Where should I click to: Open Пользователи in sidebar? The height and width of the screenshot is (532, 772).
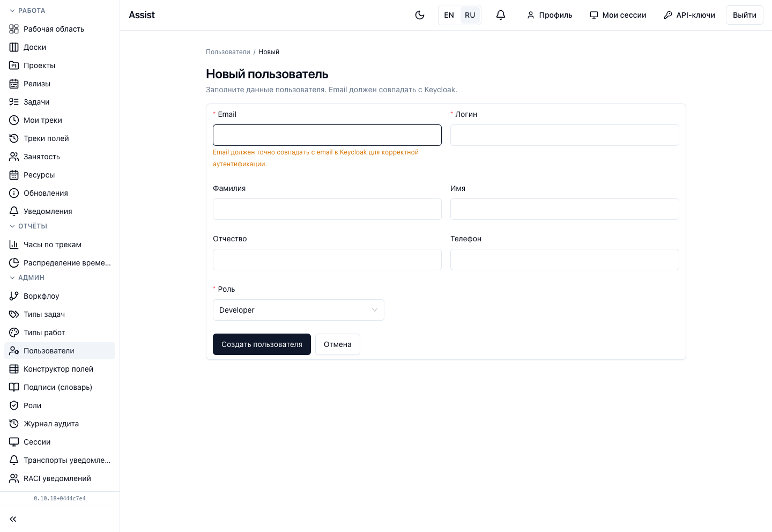tap(60, 351)
